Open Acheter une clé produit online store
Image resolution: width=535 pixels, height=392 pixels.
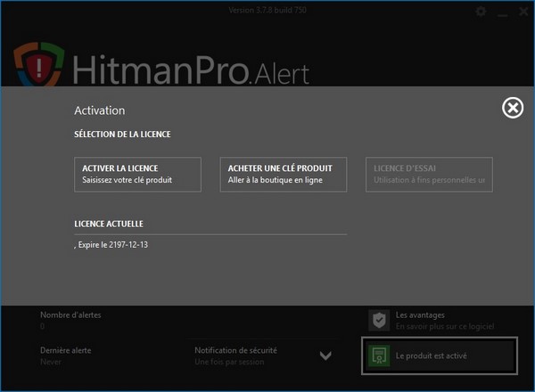point(284,175)
